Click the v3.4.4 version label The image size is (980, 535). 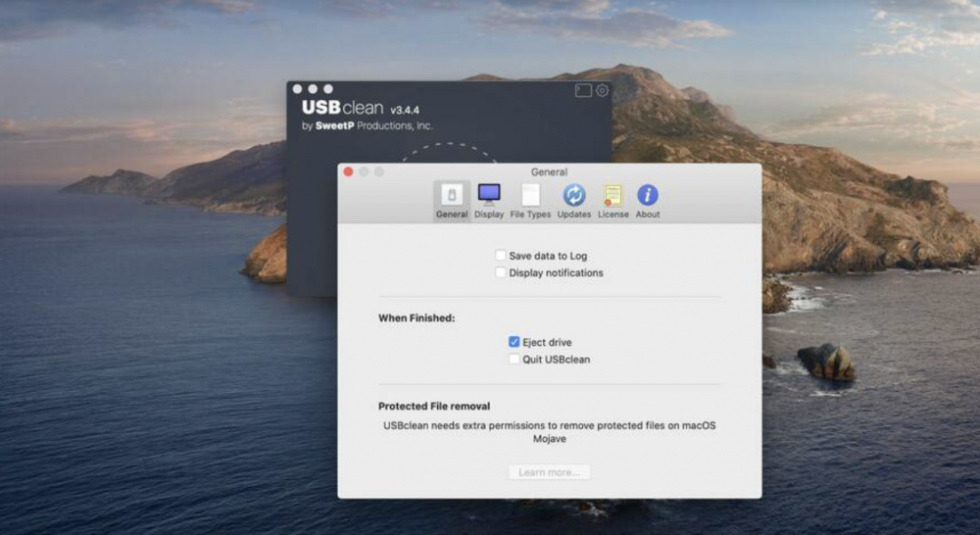coord(405,110)
